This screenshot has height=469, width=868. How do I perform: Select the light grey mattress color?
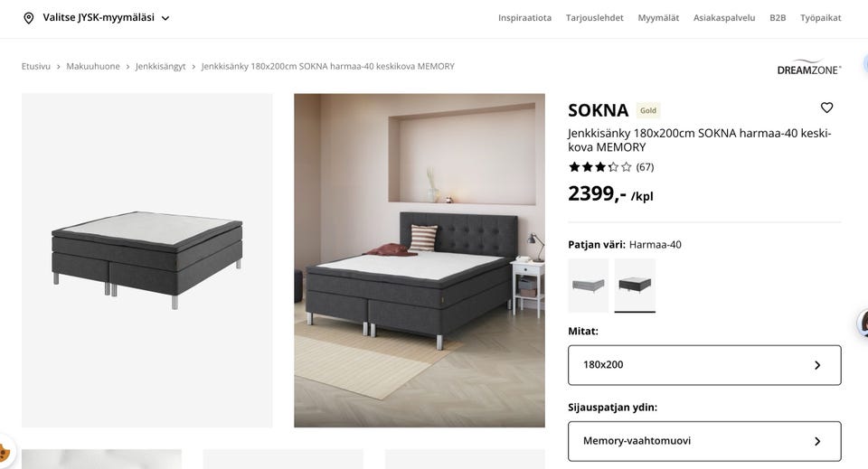tap(588, 286)
